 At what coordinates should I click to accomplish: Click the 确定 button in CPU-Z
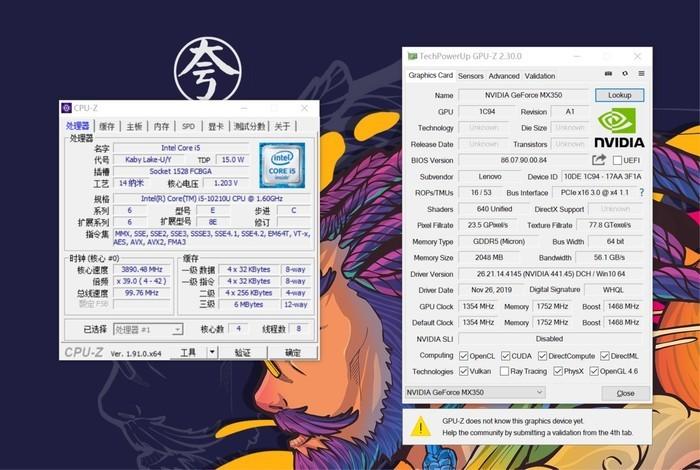(293, 353)
